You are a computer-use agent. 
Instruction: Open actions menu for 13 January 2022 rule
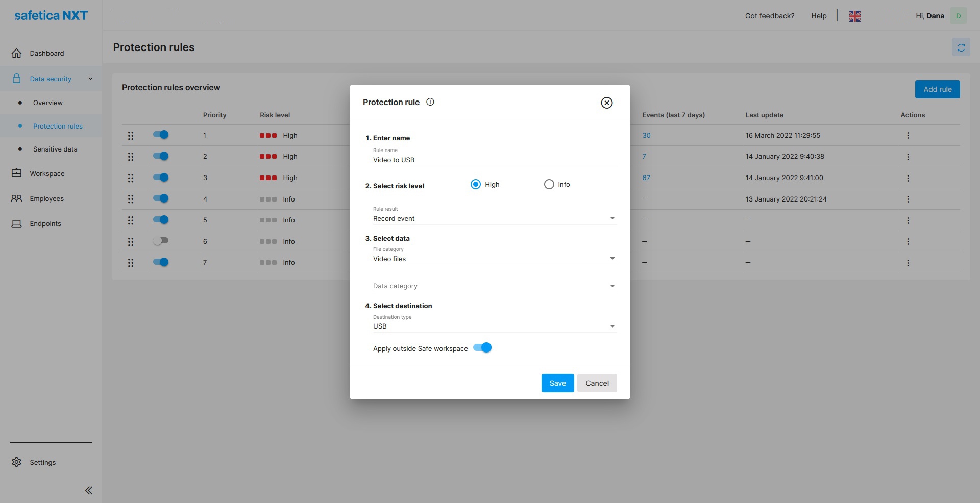(908, 199)
